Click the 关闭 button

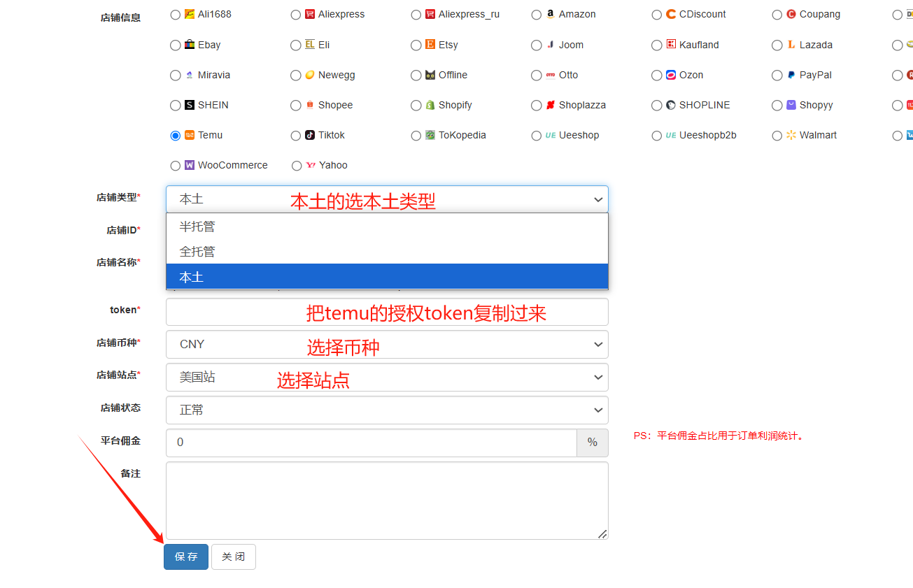pyautogui.click(x=233, y=557)
